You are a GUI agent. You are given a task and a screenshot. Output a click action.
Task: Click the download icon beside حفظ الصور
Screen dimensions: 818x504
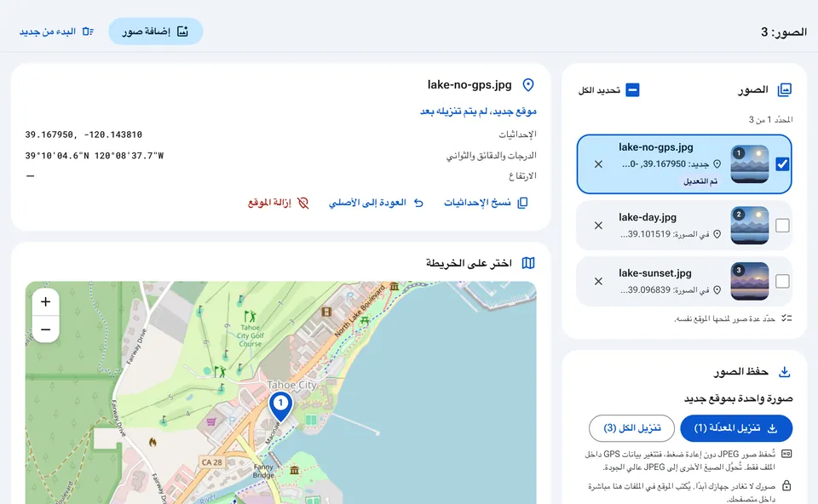coord(785,372)
